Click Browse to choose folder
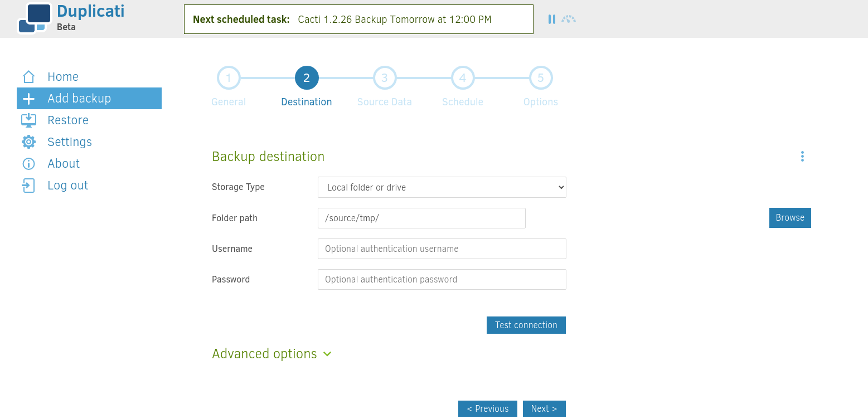 coord(789,218)
